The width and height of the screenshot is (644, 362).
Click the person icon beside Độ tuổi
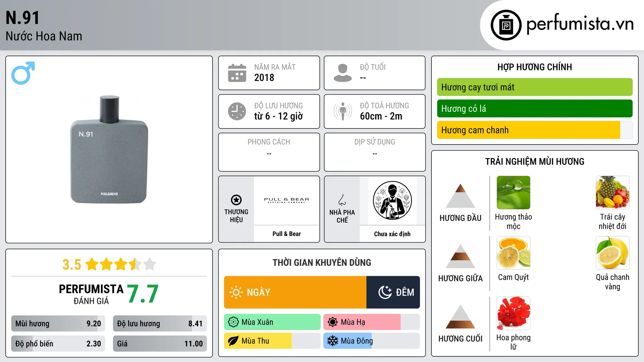coord(343,73)
